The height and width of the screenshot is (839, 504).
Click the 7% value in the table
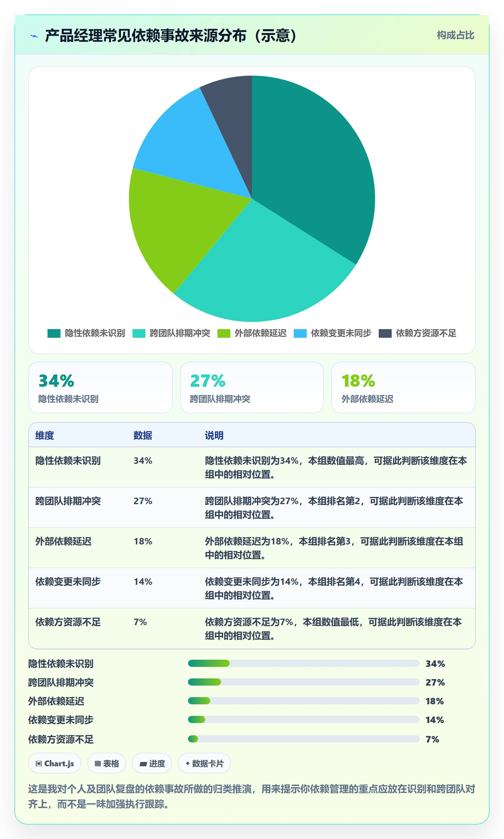pyautogui.click(x=140, y=622)
